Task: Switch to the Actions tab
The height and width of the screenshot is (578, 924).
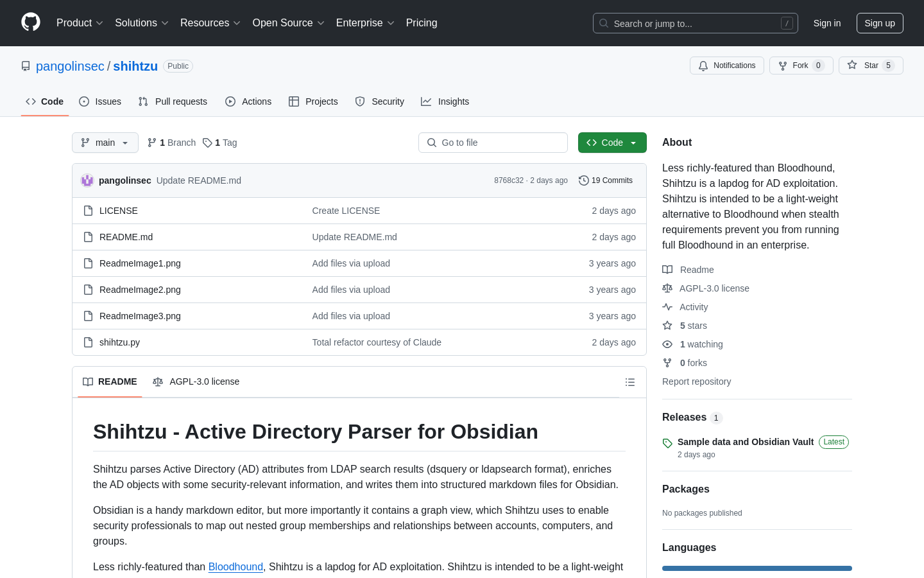Action: [x=248, y=101]
